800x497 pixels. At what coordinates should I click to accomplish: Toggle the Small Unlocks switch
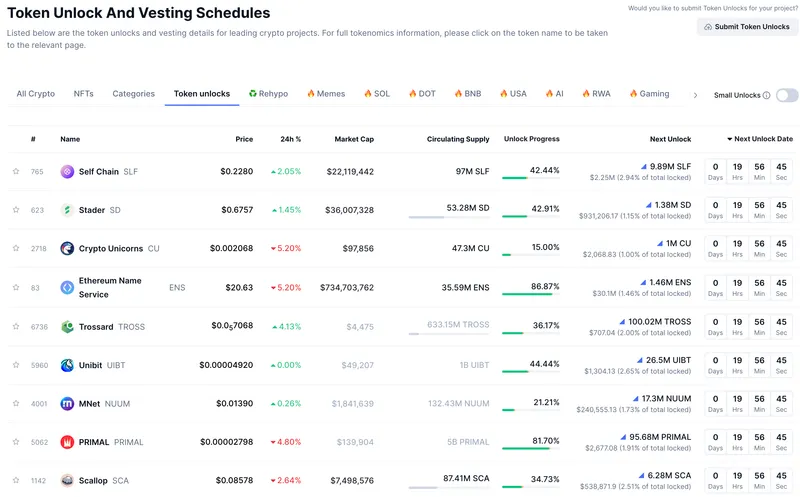point(787,95)
